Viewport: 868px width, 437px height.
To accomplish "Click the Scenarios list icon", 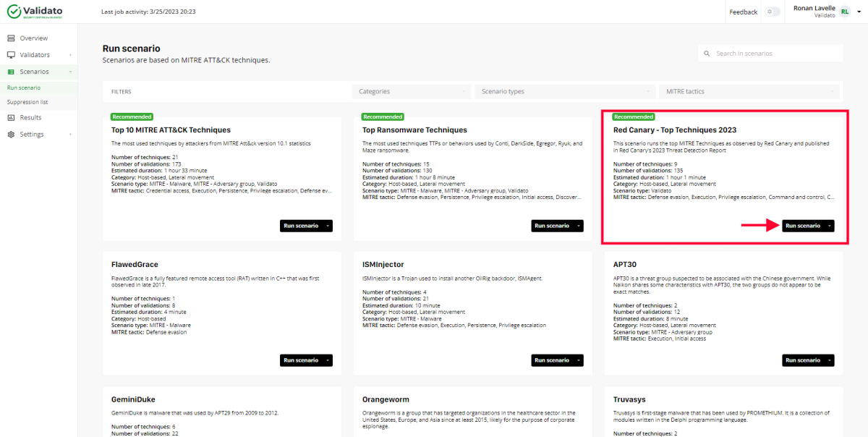I will click(11, 72).
